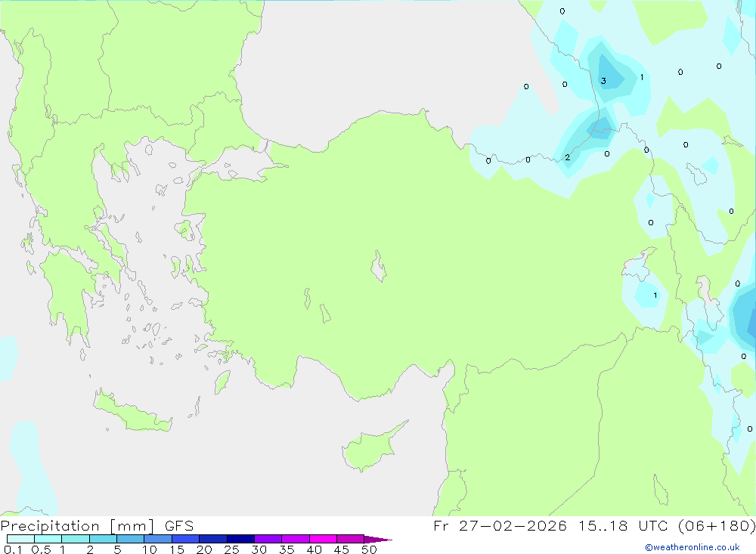This screenshot has height=554, width=756.
Task: Click the '(06+180)' forecast run text
Action: pos(717,525)
